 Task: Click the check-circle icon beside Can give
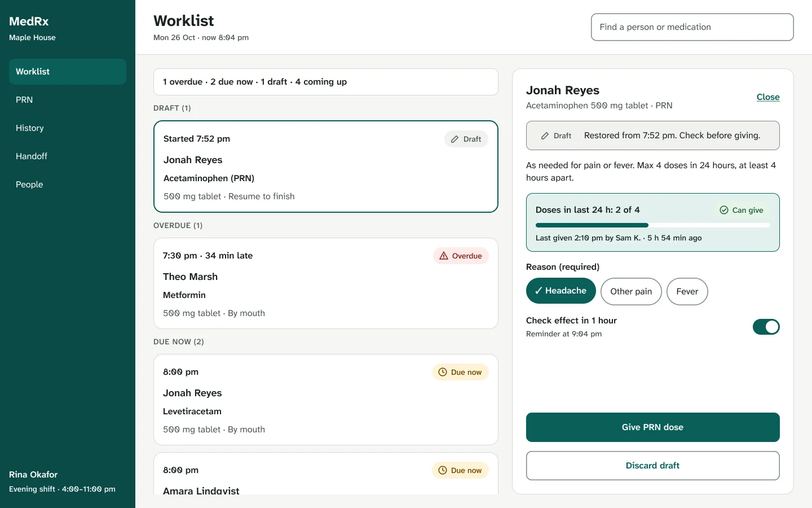tap(724, 210)
